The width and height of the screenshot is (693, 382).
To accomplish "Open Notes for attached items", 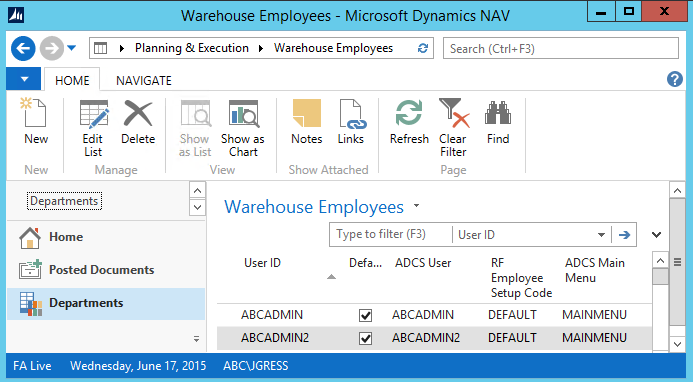I will tap(307, 121).
